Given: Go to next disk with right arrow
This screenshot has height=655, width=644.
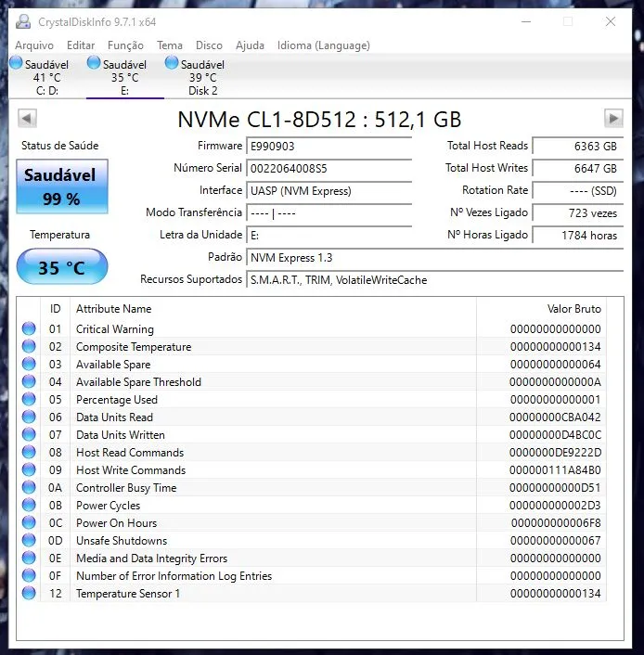Looking at the screenshot, I should [x=613, y=118].
